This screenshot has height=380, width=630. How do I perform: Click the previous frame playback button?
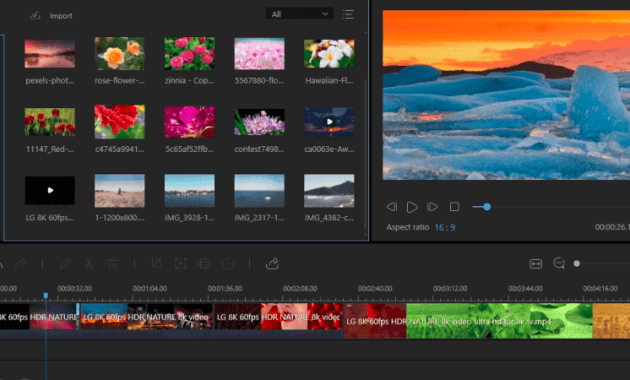392,207
